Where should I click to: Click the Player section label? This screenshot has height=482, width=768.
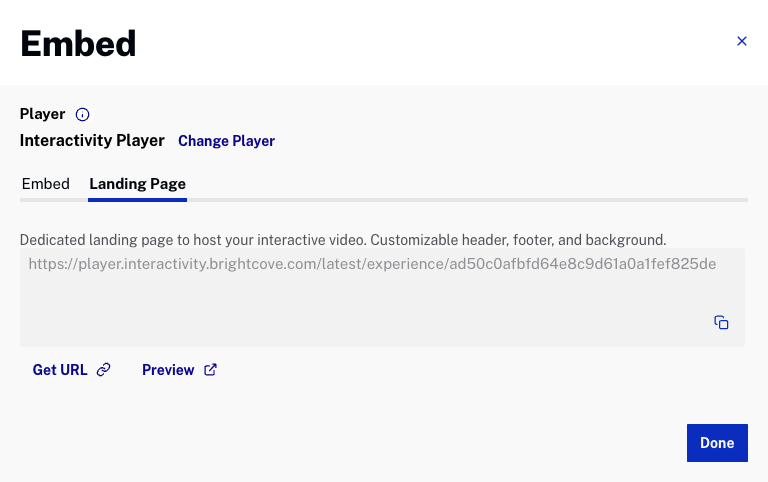(43, 114)
